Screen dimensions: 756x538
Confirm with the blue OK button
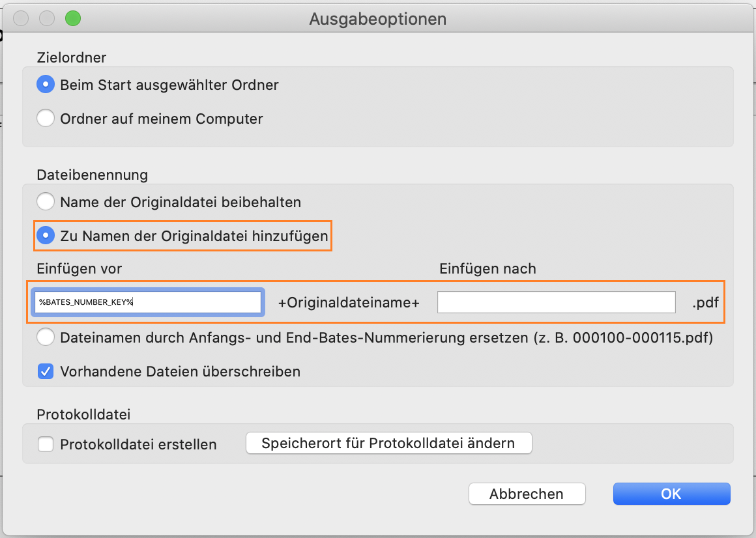point(671,494)
